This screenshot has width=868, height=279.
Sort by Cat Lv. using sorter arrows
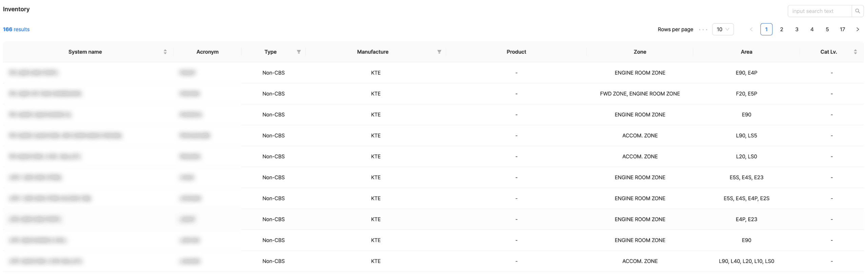coord(855,52)
